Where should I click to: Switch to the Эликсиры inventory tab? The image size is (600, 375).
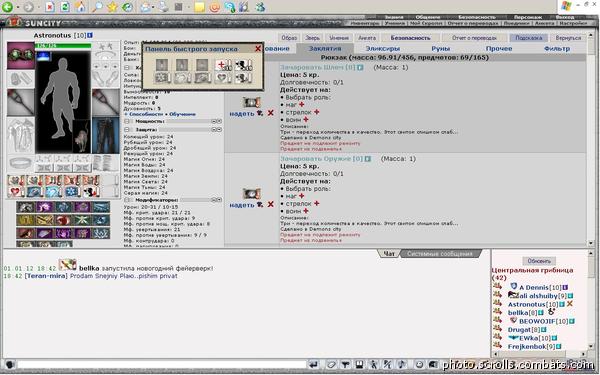pyautogui.click(x=383, y=49)
